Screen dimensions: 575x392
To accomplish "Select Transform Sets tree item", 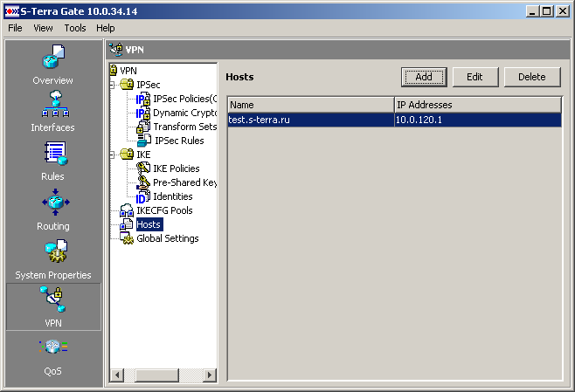I will click(x=185, y=127).
